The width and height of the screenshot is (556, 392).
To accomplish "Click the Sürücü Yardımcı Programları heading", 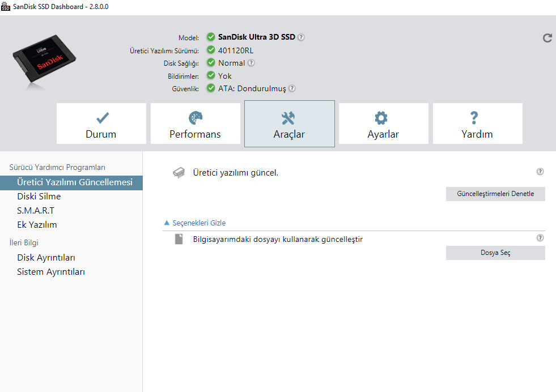I will 57,167.
